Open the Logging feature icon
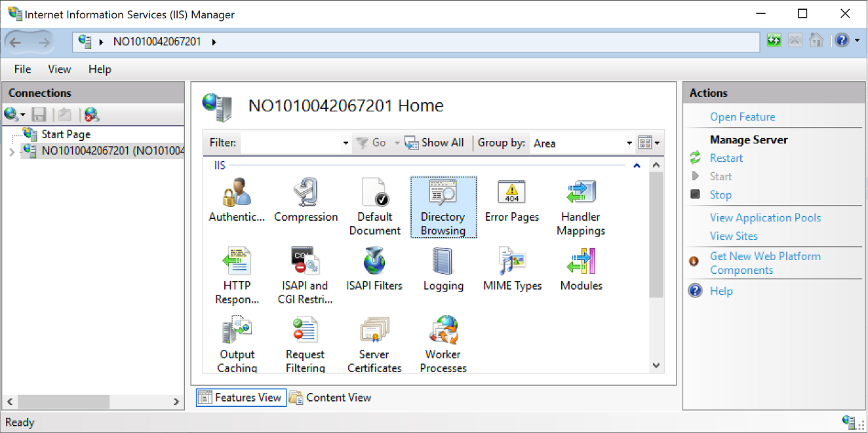Screen dimensions: 868x433 tap(443, 262)
